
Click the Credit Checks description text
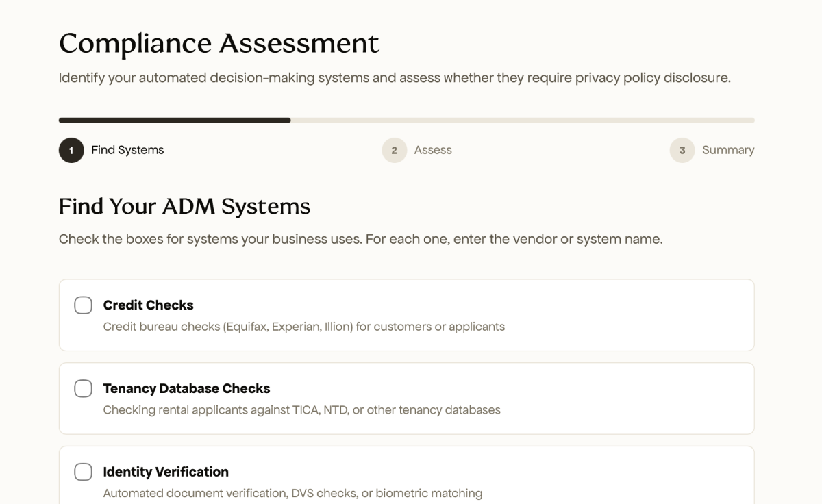pos(304,327)
